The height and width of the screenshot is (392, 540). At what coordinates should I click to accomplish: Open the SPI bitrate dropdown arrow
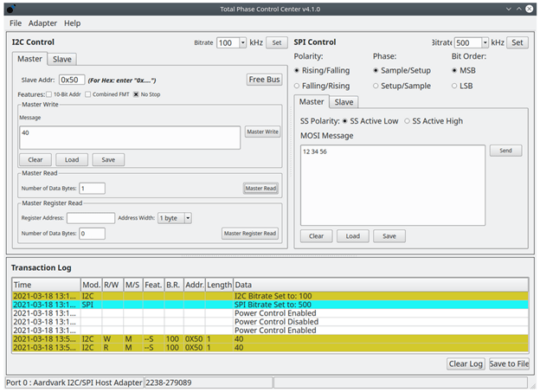point(485,42)
